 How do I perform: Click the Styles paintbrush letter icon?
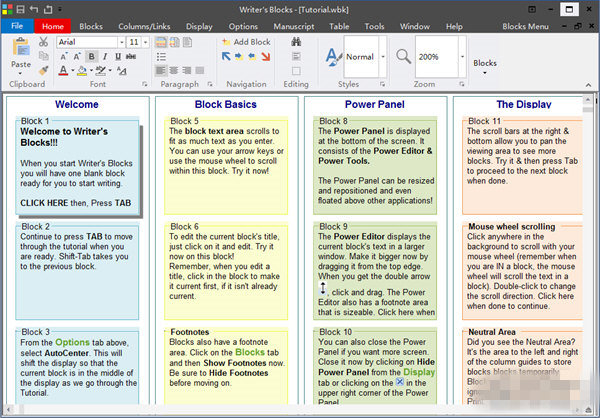(x=333, y=57)
